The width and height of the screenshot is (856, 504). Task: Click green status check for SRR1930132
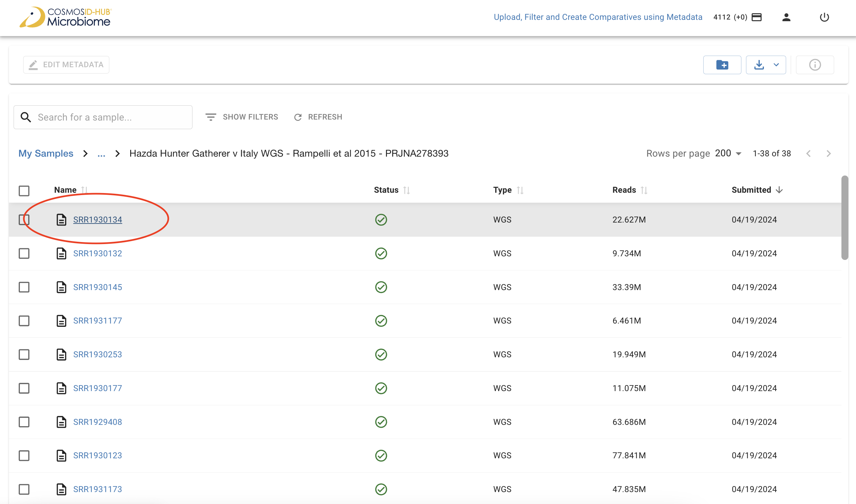(x=381, y=253)
